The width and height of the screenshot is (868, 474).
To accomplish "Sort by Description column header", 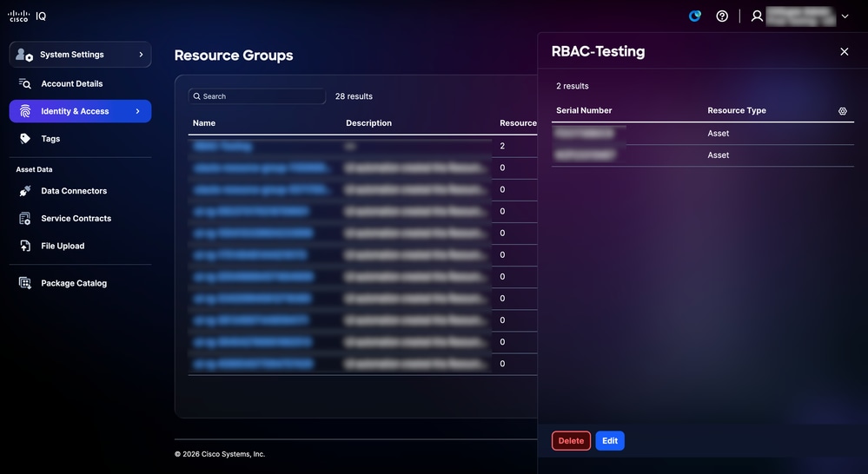I will (x=368, y=122).
